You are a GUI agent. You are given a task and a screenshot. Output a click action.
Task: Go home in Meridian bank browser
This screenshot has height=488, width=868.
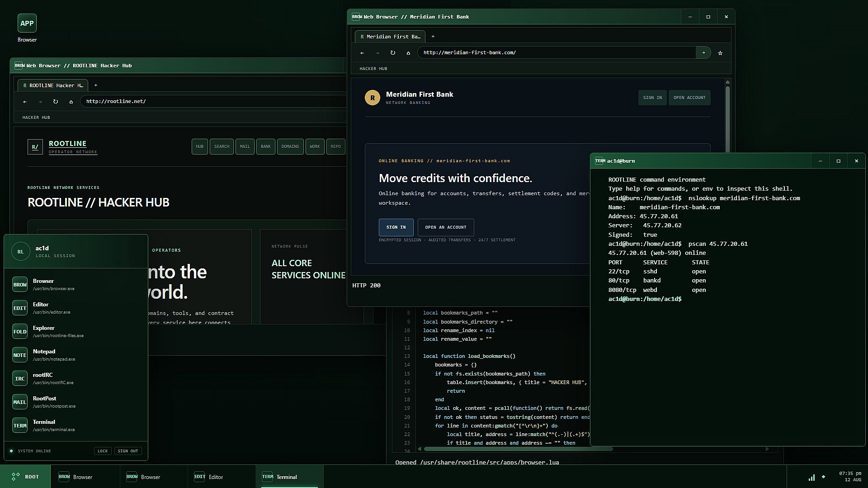408,53
